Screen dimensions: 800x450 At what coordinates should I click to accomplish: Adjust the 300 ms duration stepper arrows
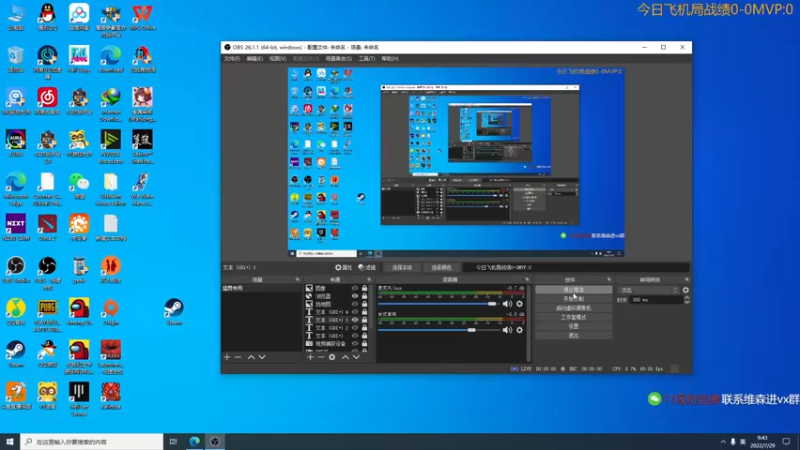click(686, 300)
